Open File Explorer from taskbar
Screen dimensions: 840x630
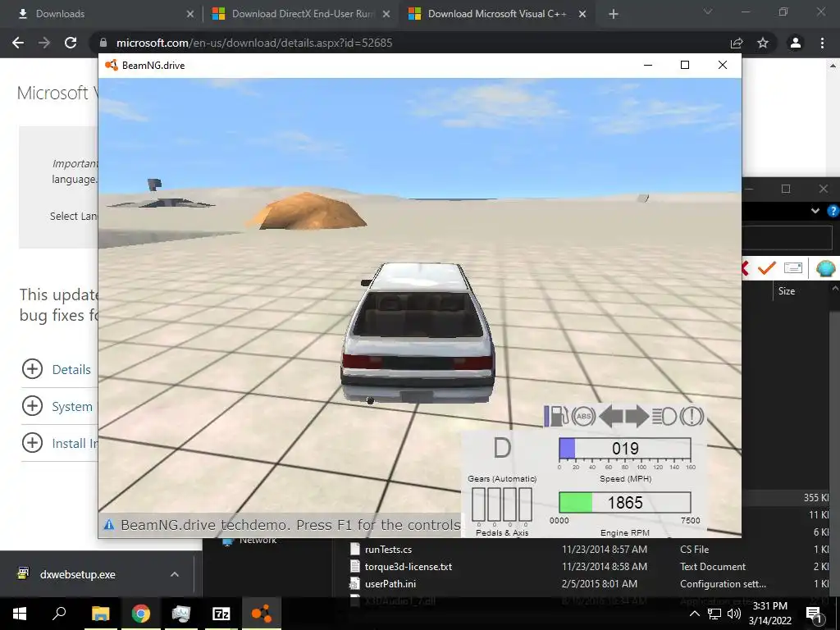(100, 614)
